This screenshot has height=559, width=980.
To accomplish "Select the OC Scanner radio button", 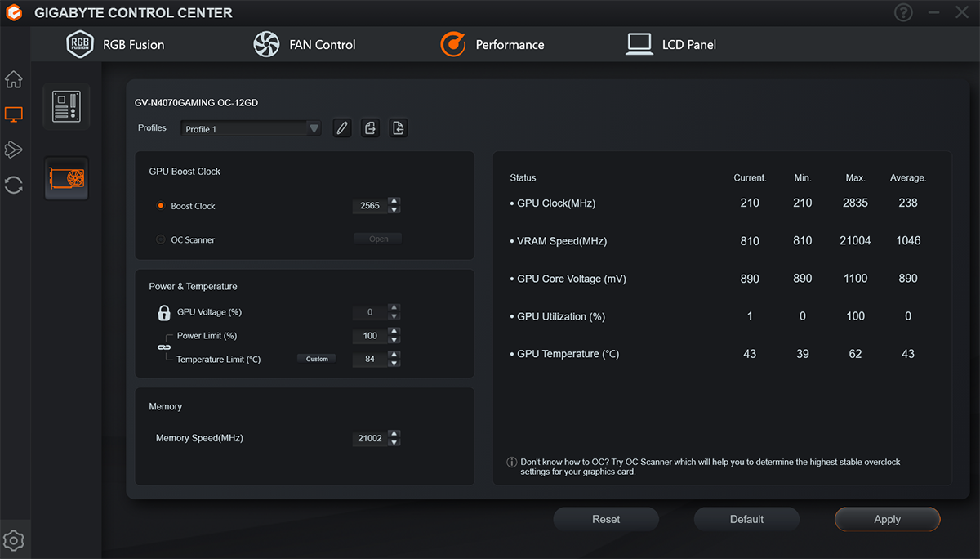I will point(161,239).
